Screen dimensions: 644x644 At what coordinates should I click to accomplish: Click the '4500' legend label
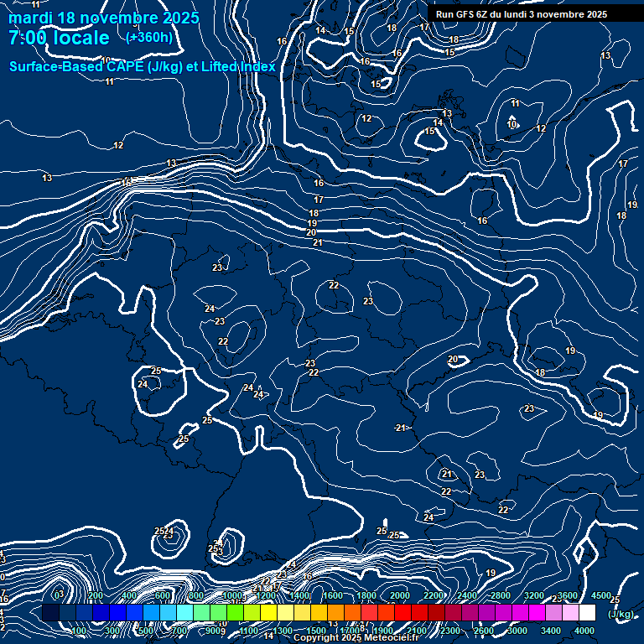(601, 595)
